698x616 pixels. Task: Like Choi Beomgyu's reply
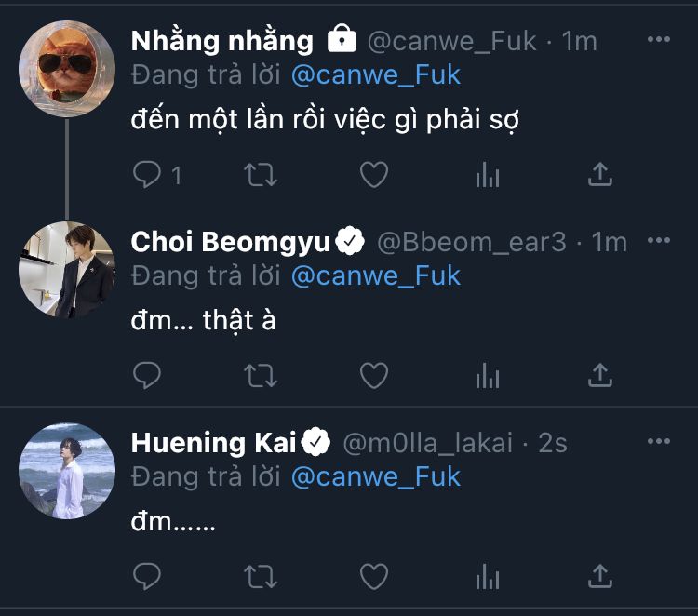[374, 375]
